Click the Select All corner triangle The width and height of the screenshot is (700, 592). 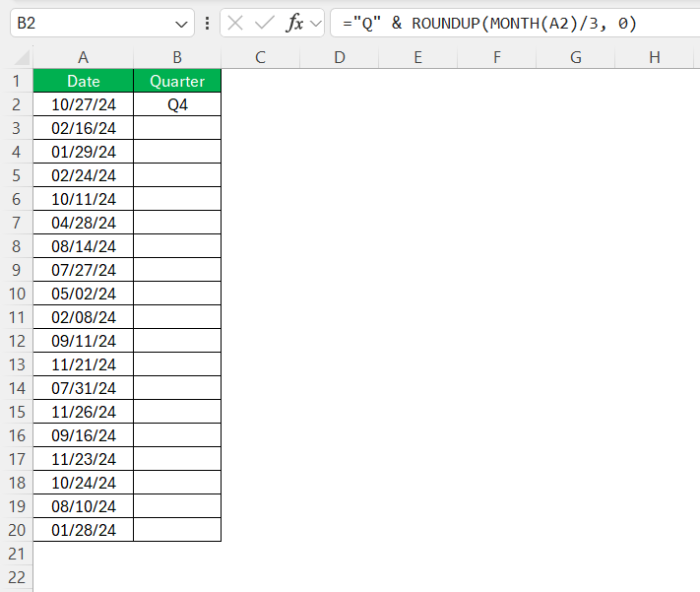pos(22,58)
